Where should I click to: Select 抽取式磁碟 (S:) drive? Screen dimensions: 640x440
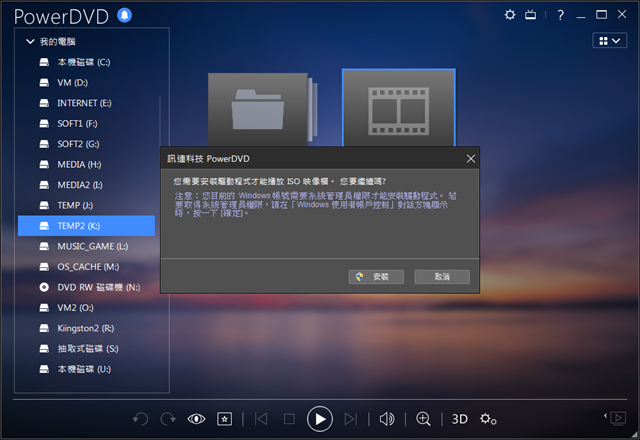[x=87, y=348]
